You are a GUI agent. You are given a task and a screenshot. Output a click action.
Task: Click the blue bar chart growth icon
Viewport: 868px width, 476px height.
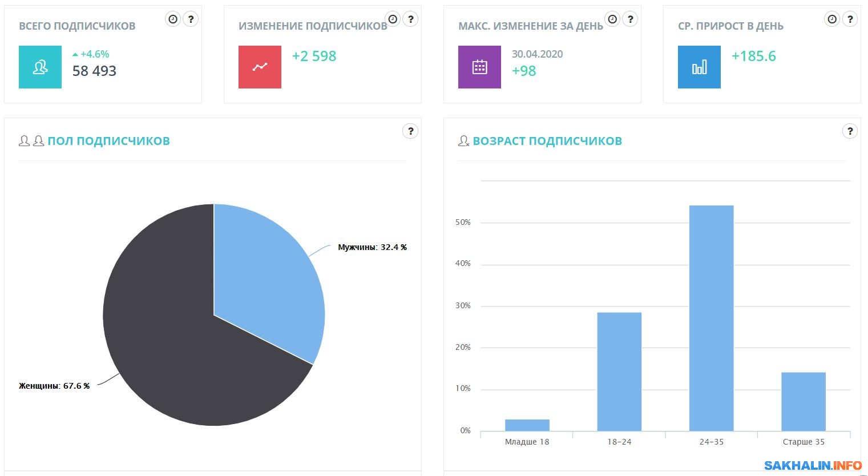tap(699, 67)
